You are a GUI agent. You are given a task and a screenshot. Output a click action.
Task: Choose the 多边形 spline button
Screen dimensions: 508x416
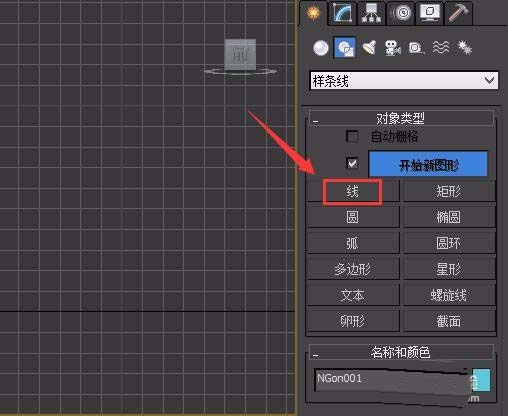[353, 269]
